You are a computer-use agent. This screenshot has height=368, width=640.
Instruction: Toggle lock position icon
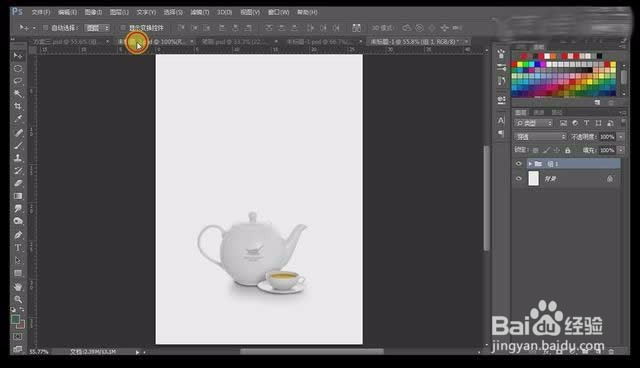[557, 150]
